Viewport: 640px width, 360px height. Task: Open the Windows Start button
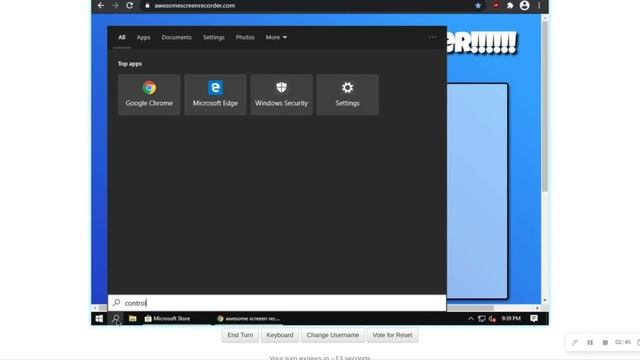coord(99,318)
